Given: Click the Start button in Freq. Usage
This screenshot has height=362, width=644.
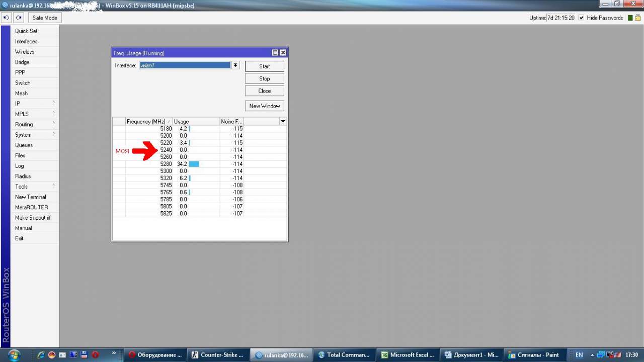Looking at the screenshot, I should (265, 66).
